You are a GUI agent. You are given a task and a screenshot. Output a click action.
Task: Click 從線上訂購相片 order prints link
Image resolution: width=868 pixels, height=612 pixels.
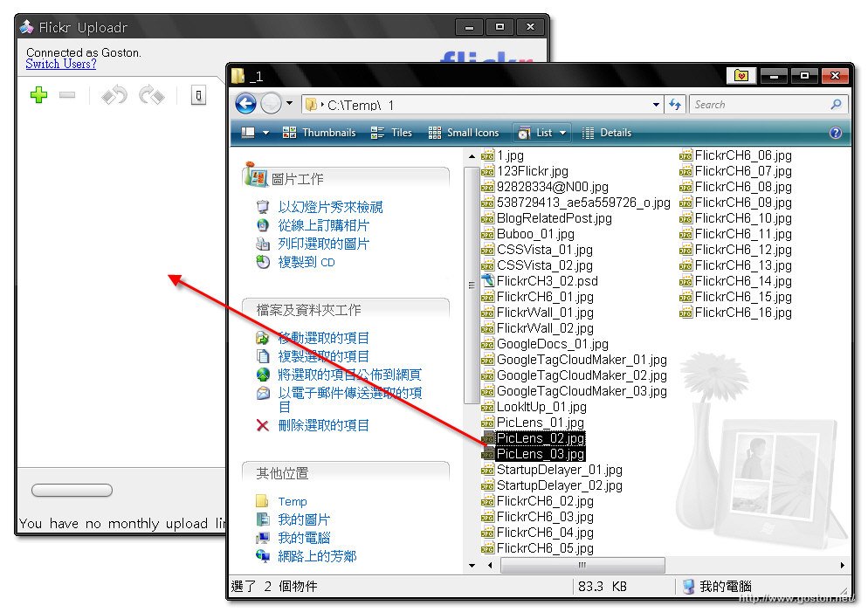click(323, 225)
